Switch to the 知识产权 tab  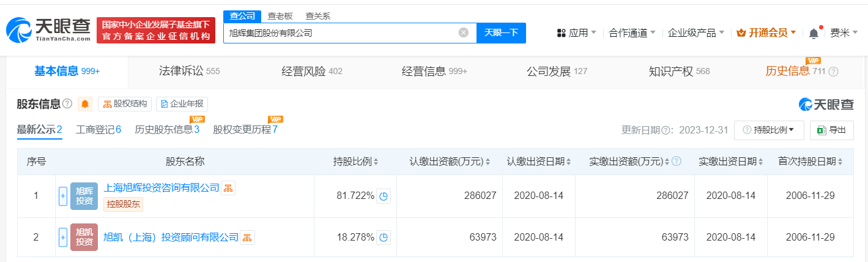[679, 71]
